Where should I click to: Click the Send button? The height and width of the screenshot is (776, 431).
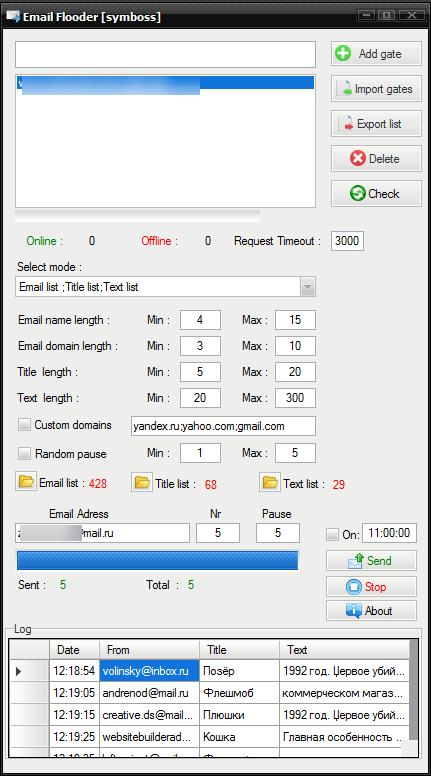click(x=371, y=561)
